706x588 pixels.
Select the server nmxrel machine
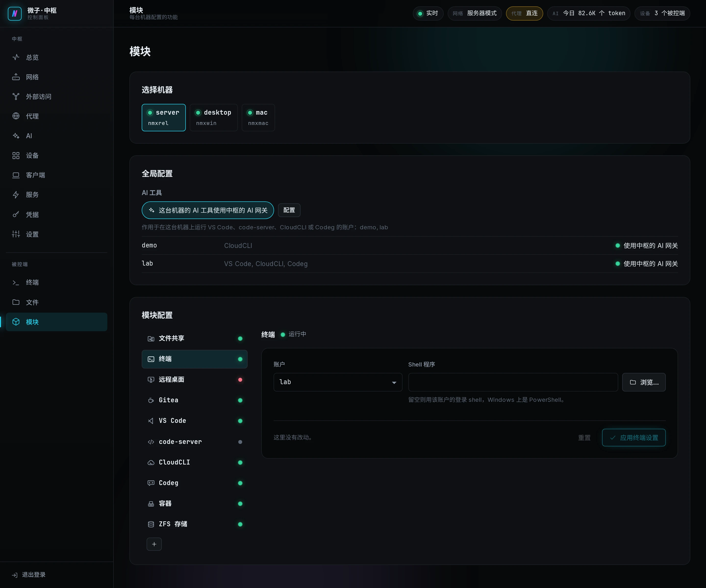click(x=164, y=118)
